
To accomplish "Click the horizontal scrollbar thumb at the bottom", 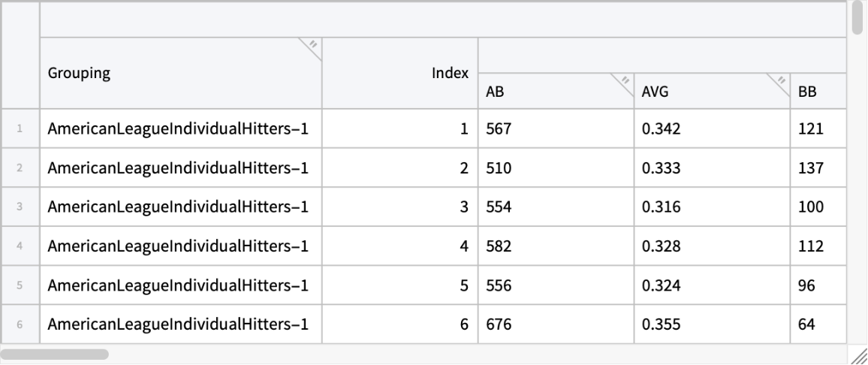I will coord(55,354).
